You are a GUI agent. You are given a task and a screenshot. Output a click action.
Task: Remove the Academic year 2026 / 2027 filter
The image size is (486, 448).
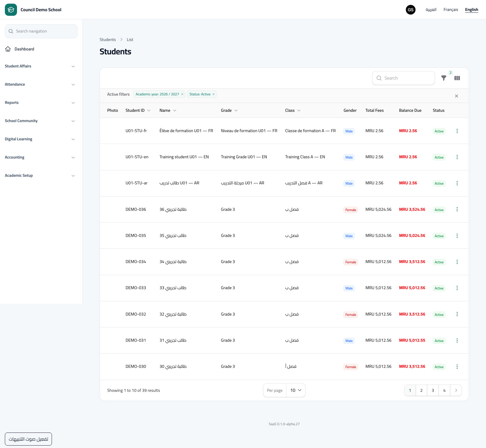click(182, 94)
